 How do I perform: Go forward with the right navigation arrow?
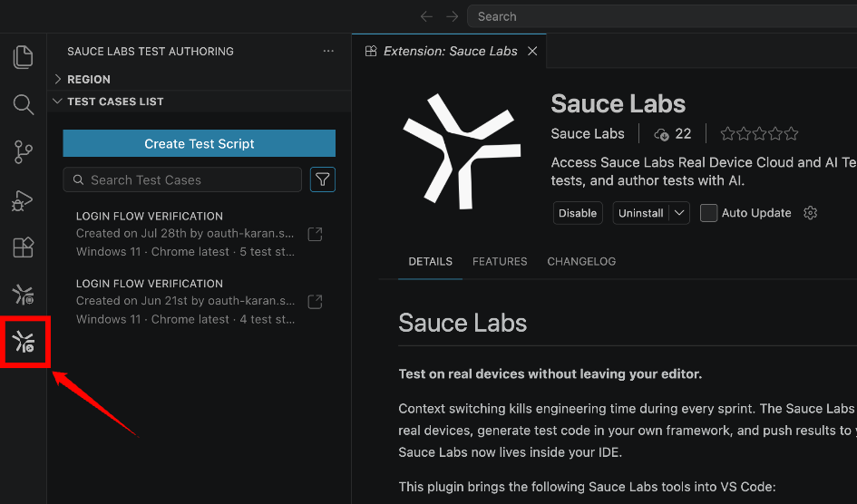pos(452,16)
